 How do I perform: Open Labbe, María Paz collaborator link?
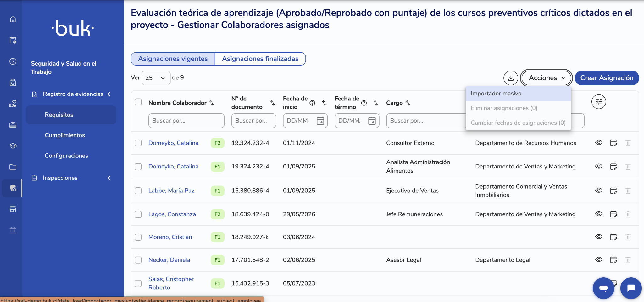[171, 191]
